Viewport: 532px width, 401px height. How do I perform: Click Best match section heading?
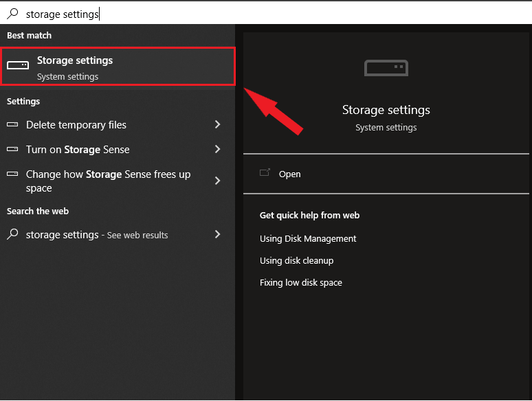click(29, 35)
